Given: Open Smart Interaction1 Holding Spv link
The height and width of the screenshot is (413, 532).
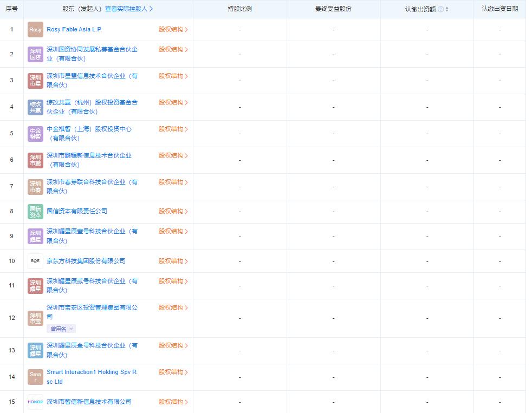Looking at the screenshot, I should [92, 372].
